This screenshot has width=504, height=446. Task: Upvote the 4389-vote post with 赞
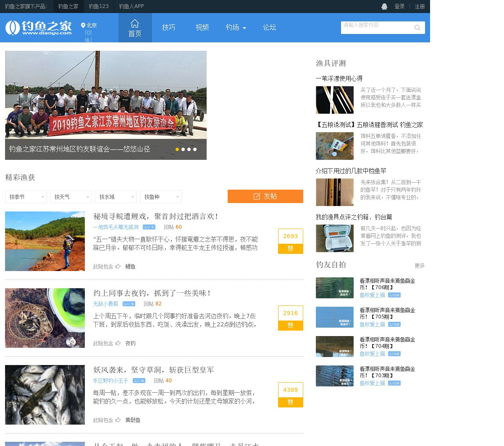click(290, 402)
